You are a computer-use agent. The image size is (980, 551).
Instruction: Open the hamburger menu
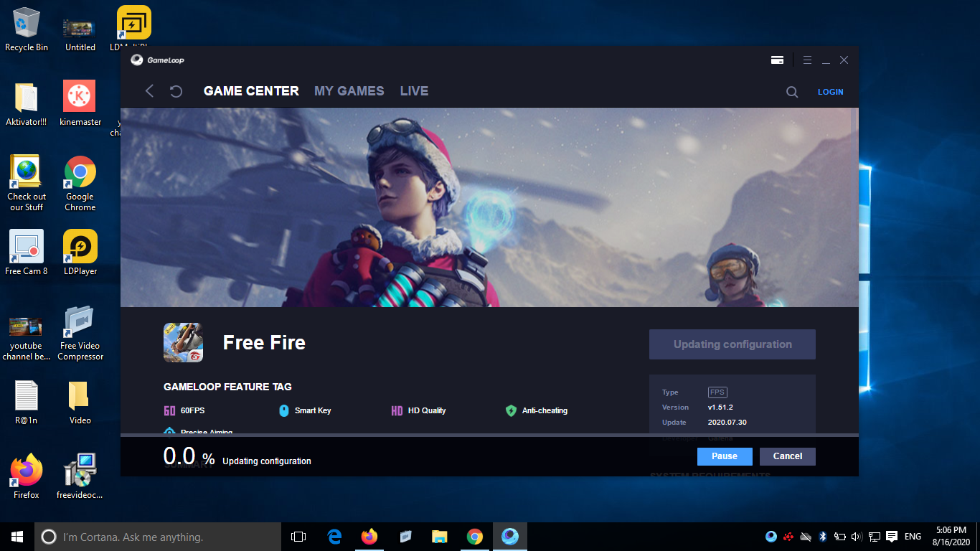(x=807, y=60)
